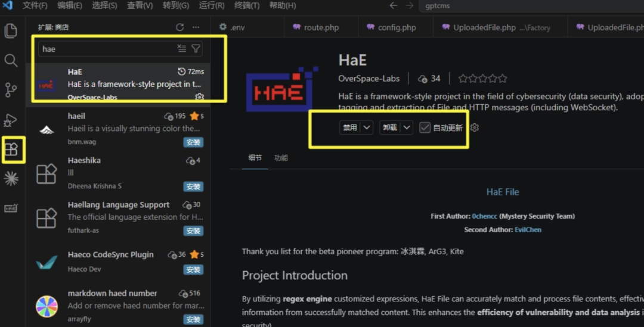Image resolution: width=644 pixels, height=327 pixels.
Task: Open the 查看(V) menu
Action: [x=140, y=5]
